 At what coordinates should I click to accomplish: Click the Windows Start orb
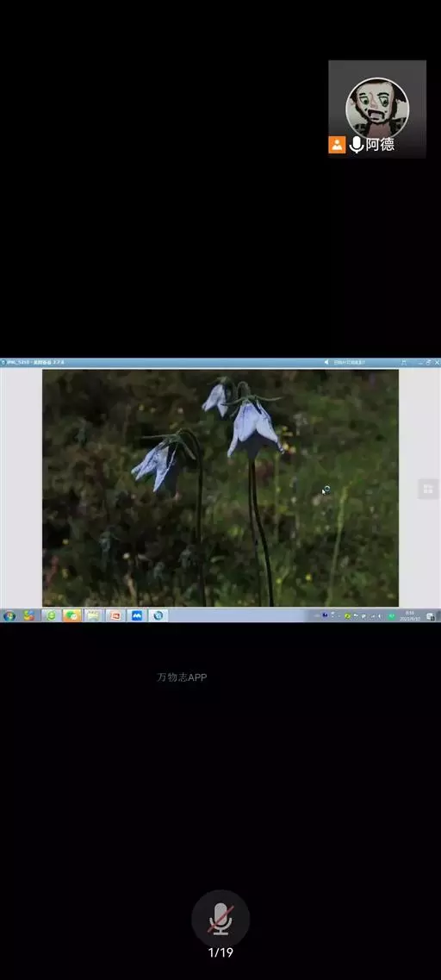click(x=9, y=615)
